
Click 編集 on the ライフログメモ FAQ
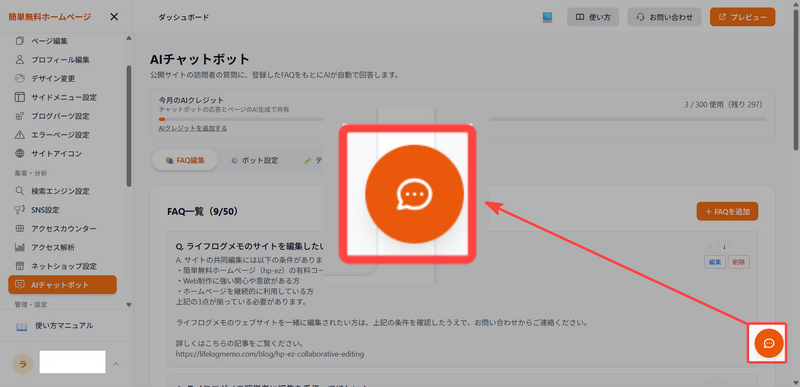point(714,262)
